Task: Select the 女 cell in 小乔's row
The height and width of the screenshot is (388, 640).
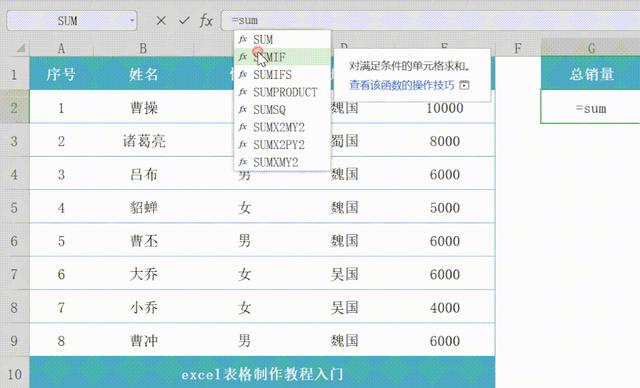Action: click(x=244, y=308)
